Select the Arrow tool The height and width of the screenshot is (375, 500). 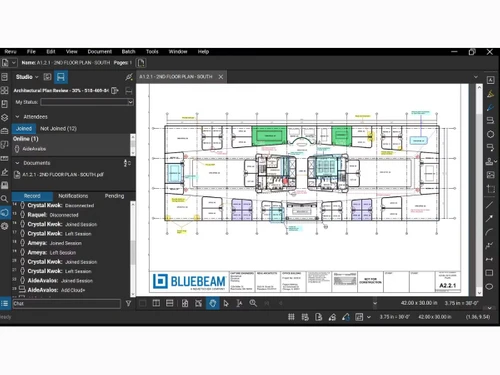coord(489,218)
